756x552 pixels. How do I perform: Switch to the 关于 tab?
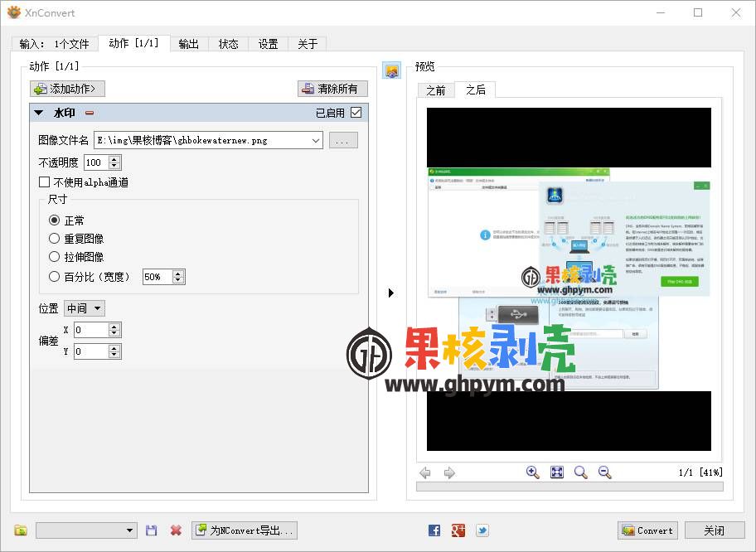[308, 44]
